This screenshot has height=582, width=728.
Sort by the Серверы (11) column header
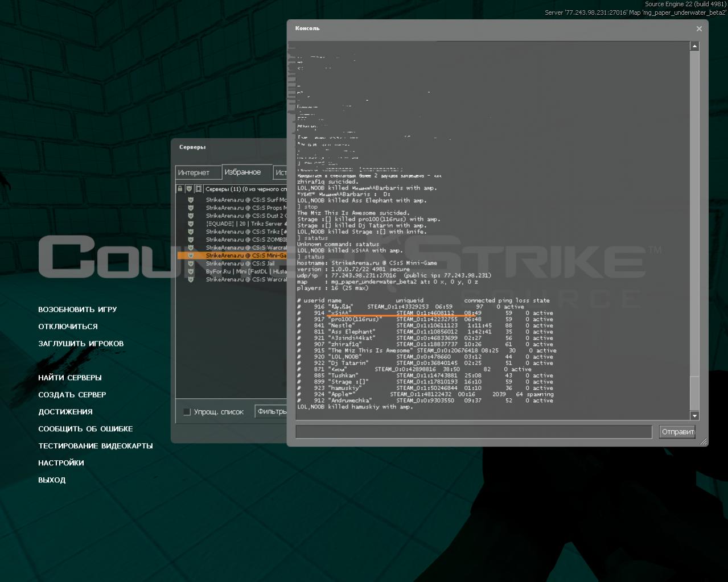coord(246,189)
